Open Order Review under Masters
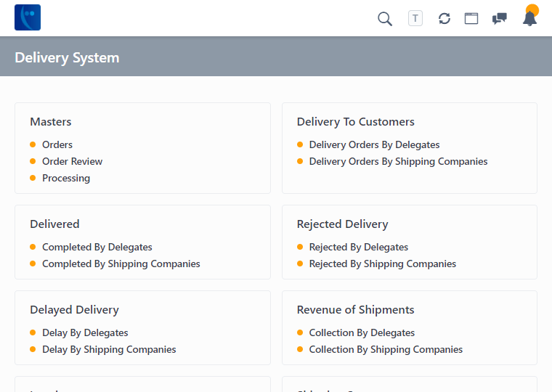Viewport: 552px width, 392px height. point(72,161)
